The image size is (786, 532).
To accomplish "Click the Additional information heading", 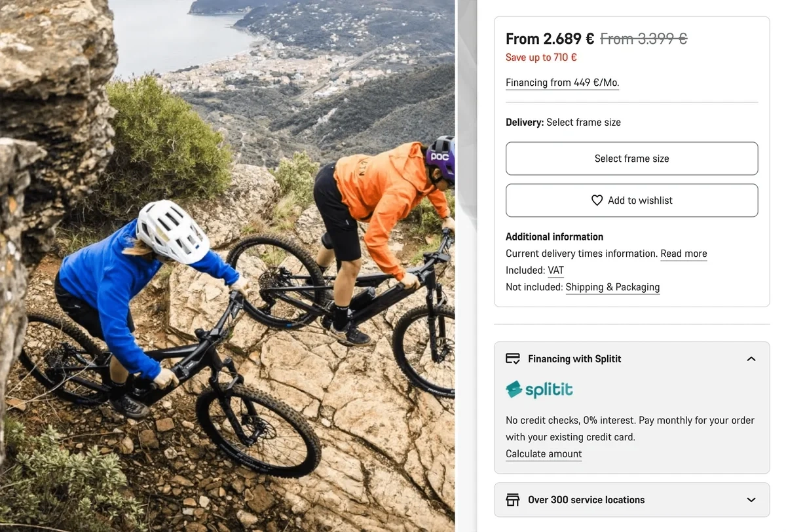I will (554, 237).
